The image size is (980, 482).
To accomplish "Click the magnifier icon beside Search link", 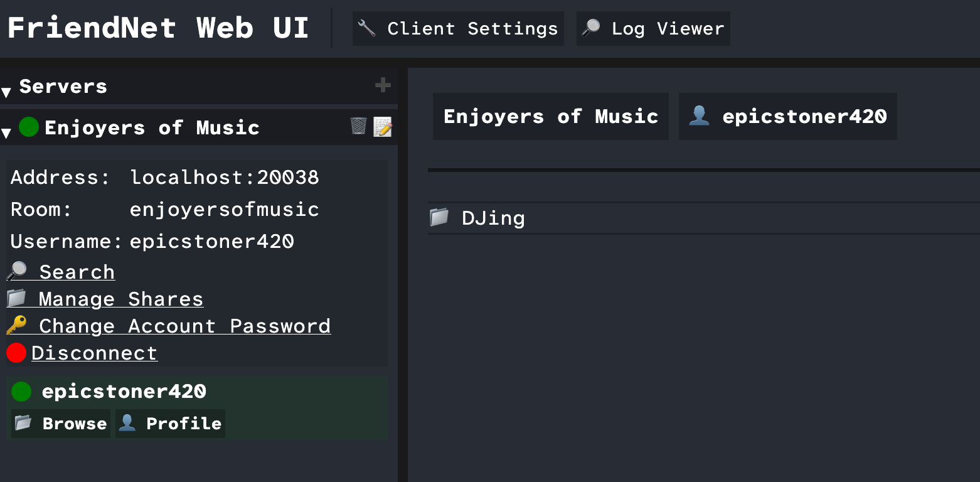I will tap(17, 271).
